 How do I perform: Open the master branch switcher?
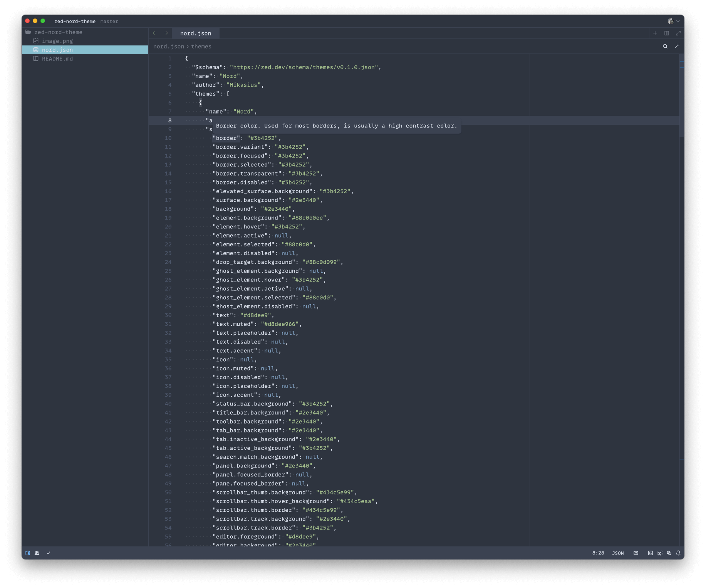109,22
